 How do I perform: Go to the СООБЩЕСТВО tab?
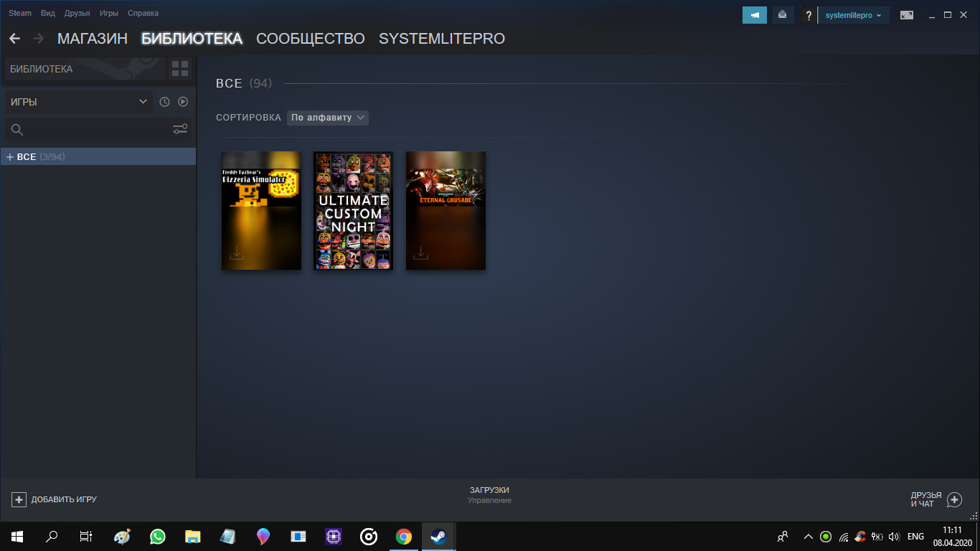[x=311, y=39]
